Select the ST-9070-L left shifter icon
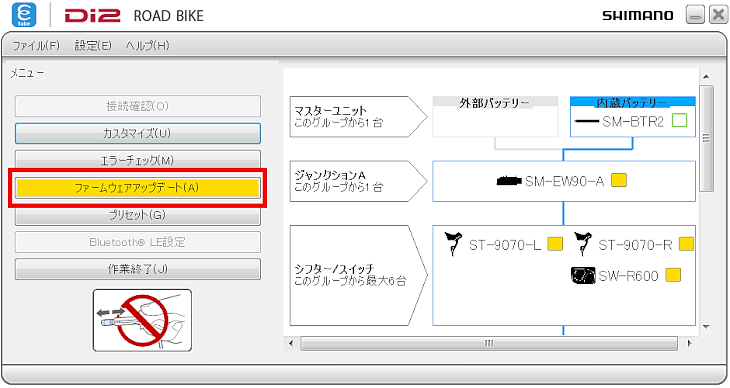The width and height of the screenshot is (730, 388). 453,244
